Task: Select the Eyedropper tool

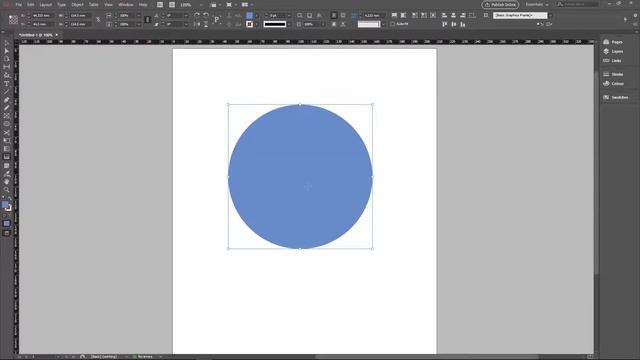Action: pyautogui.click(x=7, y=173)
